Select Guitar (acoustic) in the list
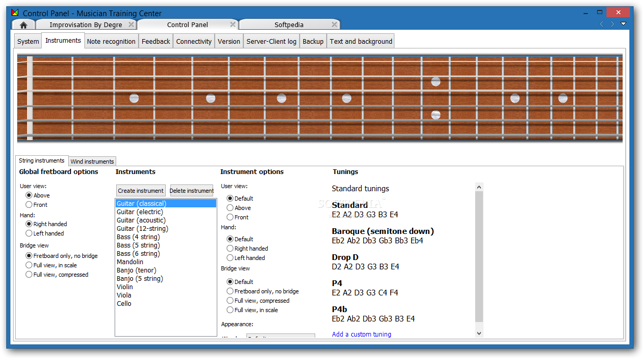The image size is (644, 359). coord(166,220)
